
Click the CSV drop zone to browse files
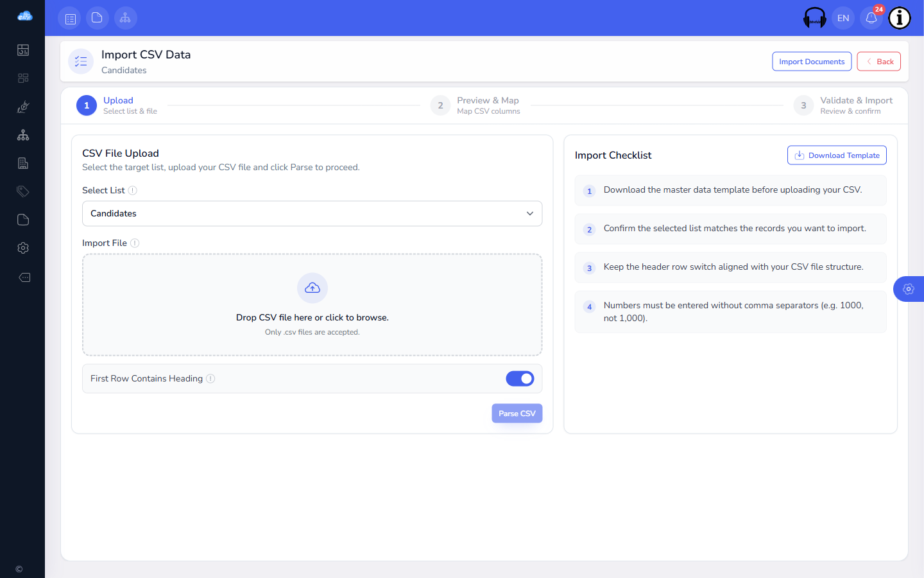312,304
